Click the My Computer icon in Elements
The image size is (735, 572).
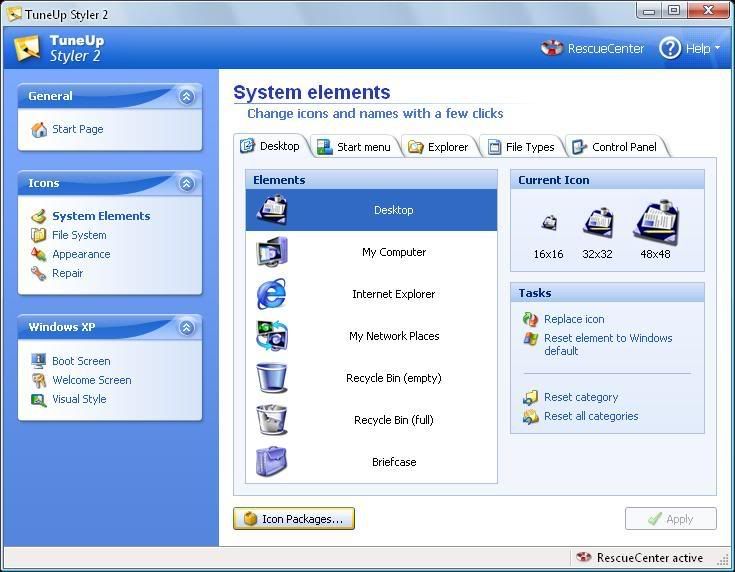(271, 252)
